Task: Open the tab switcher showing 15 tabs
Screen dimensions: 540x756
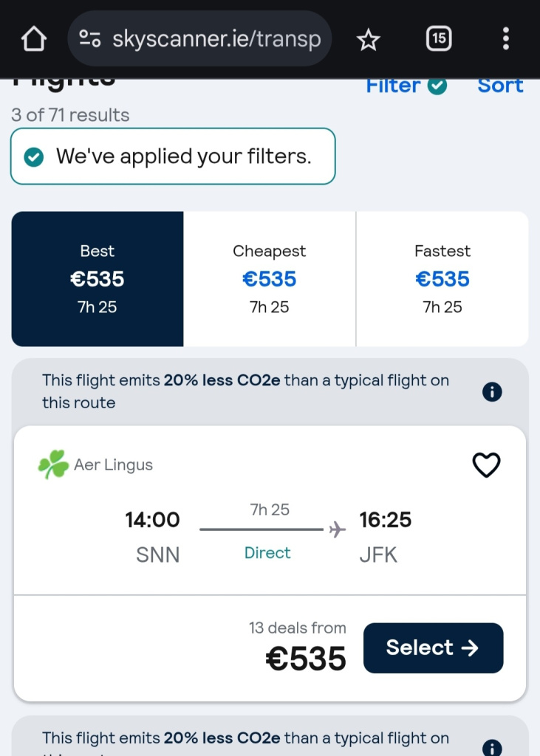Action: (439, 39)
